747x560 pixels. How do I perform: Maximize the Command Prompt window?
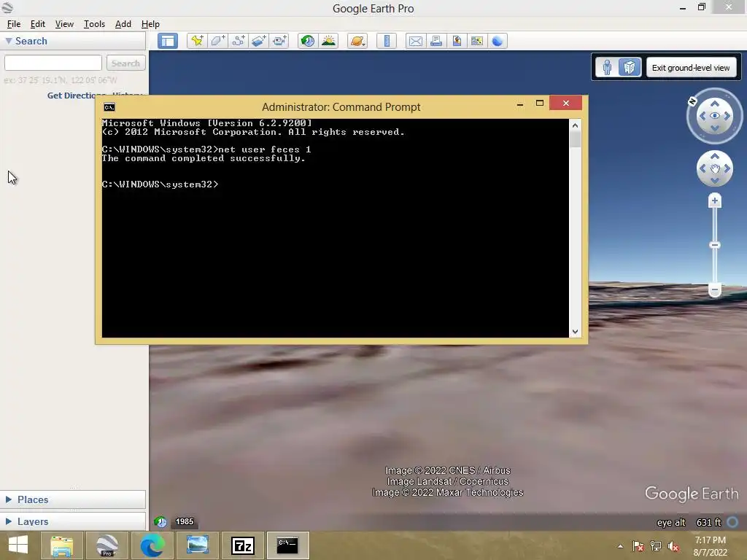pyautogui.click(x=540, y=103)
